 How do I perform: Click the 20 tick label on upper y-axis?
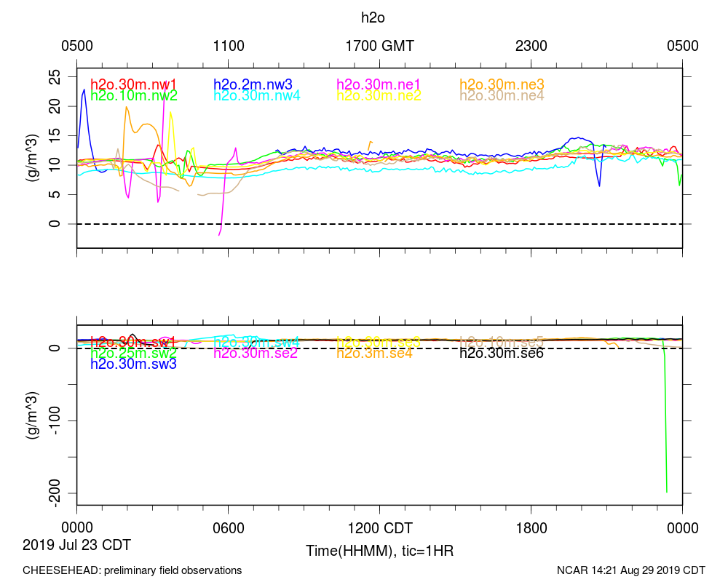[55, 106]
